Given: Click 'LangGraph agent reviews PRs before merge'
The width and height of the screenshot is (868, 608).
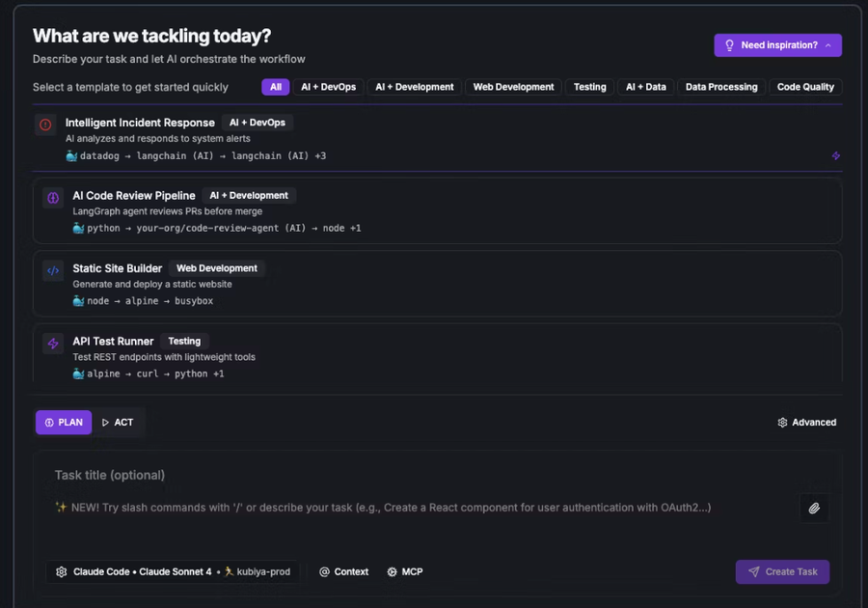Looking at the screenshot, I should pos(168,211).
